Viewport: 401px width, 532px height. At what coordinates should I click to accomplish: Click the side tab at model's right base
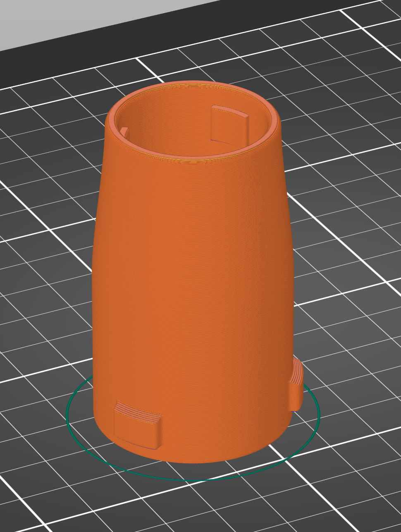[295, 384]
